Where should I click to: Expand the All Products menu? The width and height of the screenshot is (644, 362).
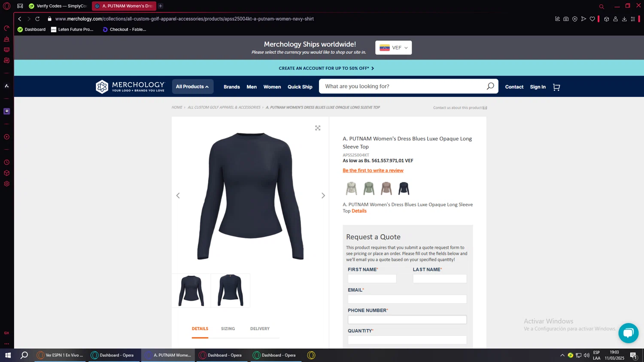193,87
